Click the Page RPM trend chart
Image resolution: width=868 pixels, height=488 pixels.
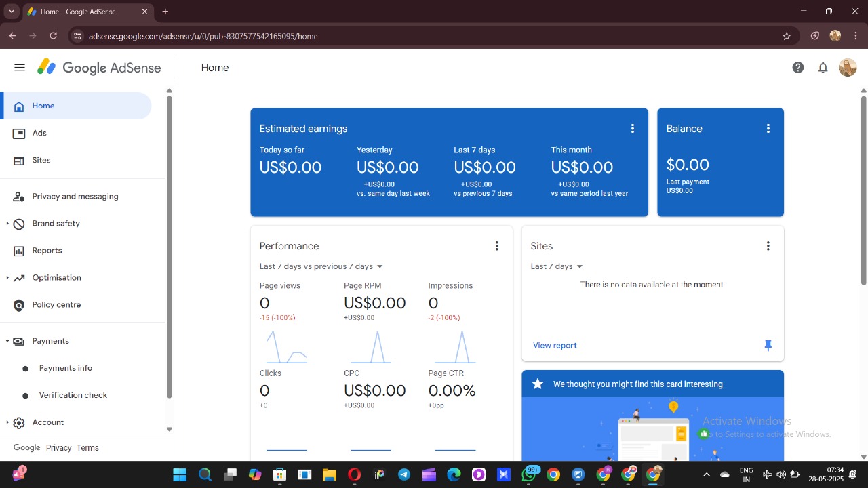click(371, 347)
